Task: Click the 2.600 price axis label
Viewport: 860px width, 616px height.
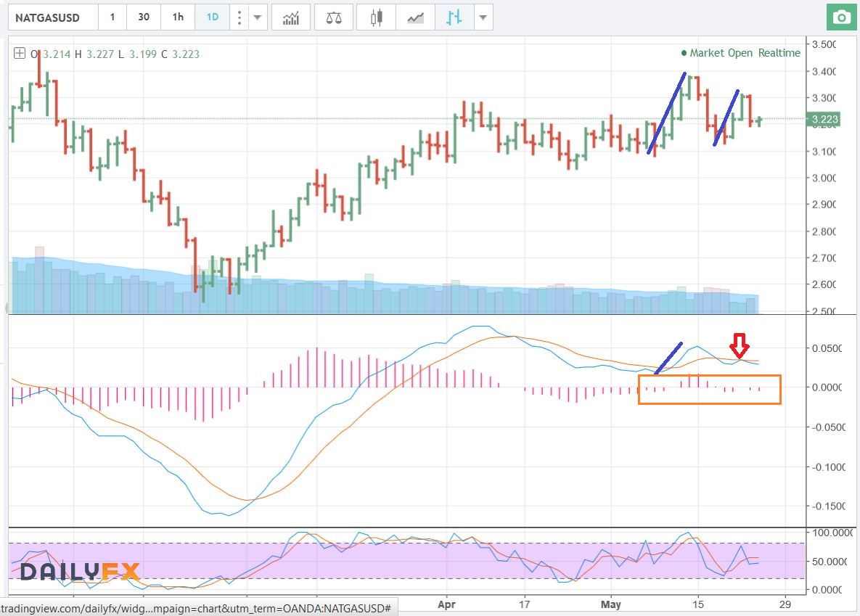Action: pos(824,284)
